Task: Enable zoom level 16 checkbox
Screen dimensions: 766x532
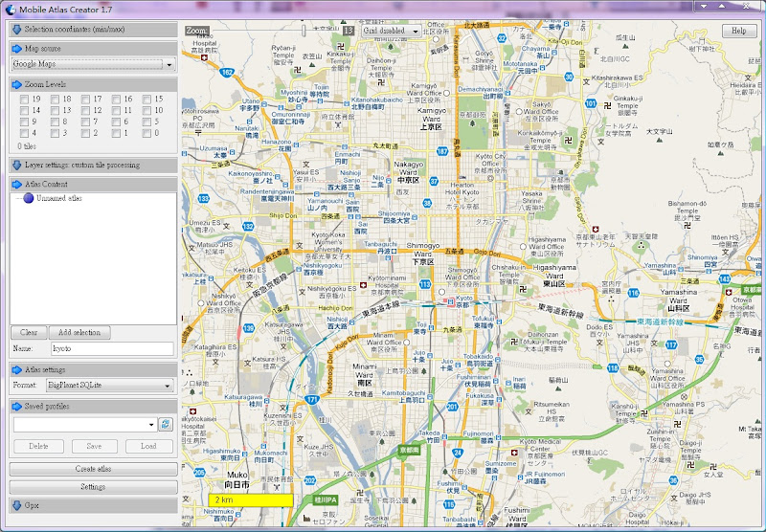Action: coord(116,100)
